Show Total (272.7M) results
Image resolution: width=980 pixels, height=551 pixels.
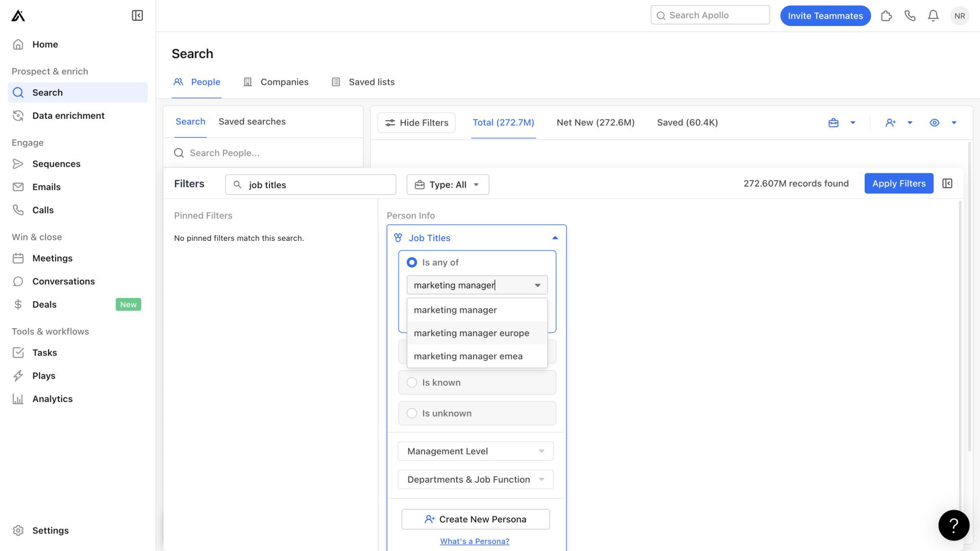click(x=503, y=122)
